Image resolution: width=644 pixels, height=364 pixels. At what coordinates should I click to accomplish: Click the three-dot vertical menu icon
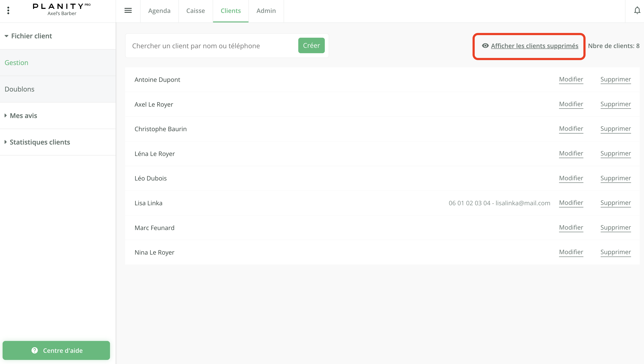[x=8, y=11]
